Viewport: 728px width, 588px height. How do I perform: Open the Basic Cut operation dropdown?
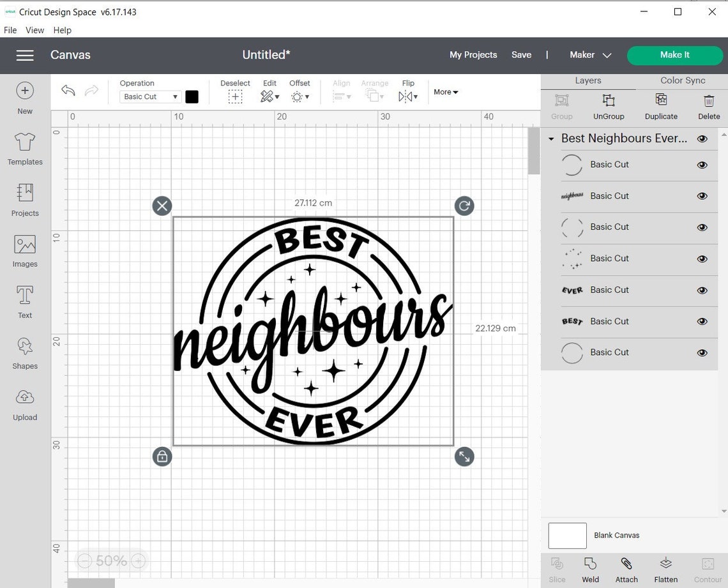coord(149,96)
